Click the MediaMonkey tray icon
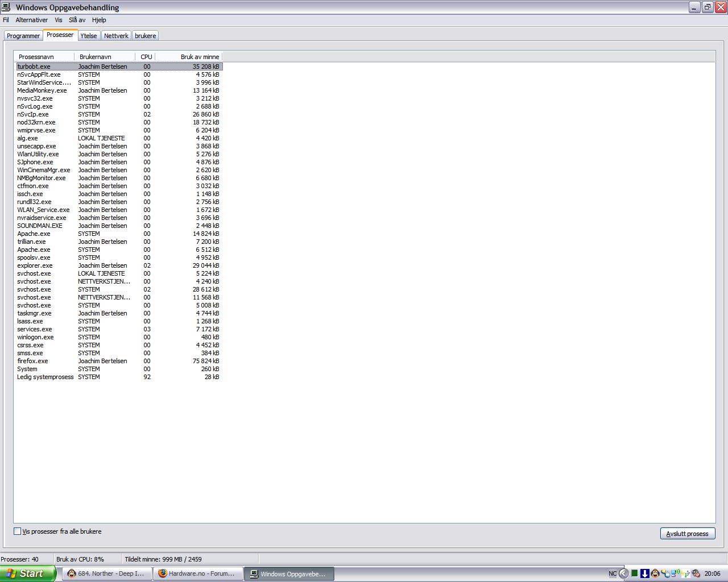 (655, 573)
